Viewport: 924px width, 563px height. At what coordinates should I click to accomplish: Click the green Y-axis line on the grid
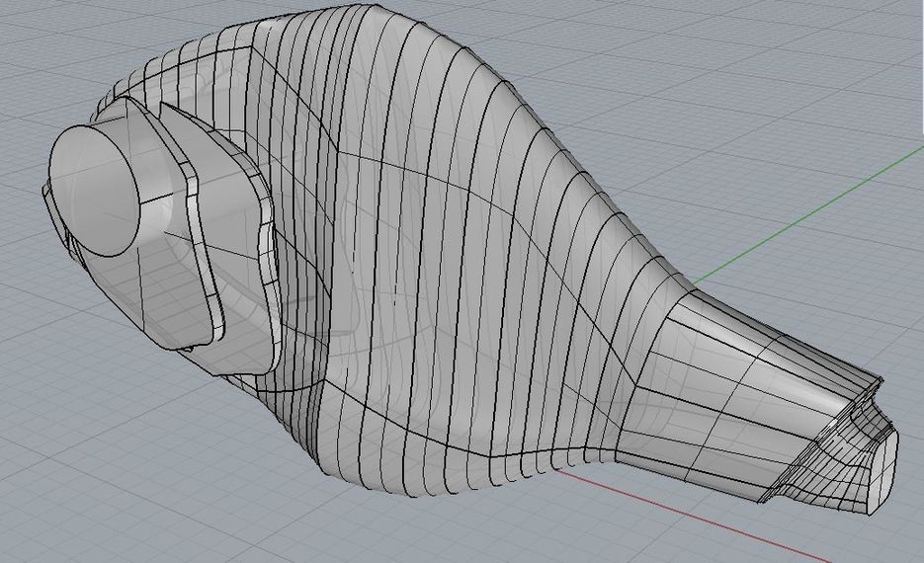tap(807, 215)
